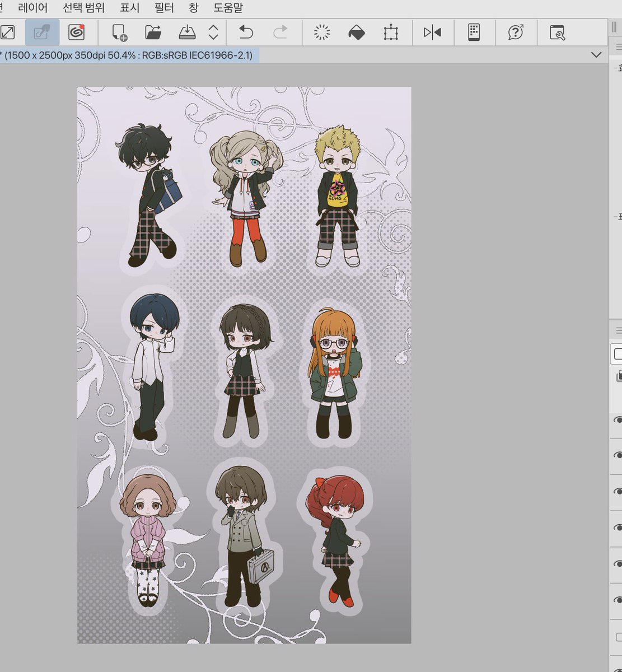622x672 pixels.
Task: Click the orange-haired glasses character on canvas
Action: (x=334, y=374)
